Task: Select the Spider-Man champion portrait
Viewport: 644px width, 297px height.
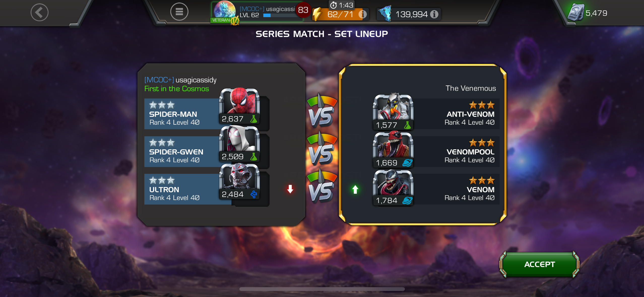Action: pyautogui.click(x=239, y=106)
